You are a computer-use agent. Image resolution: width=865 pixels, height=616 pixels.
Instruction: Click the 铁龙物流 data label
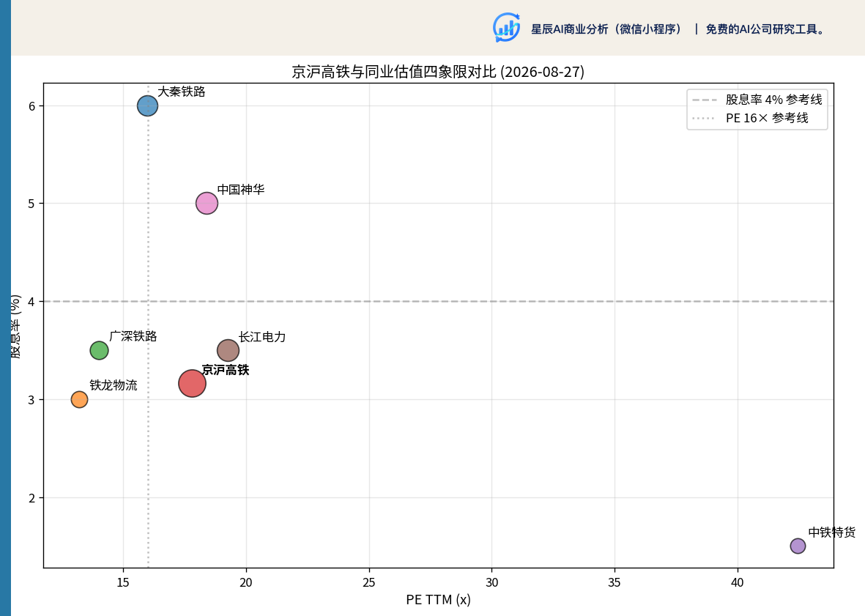pos(114,385)
